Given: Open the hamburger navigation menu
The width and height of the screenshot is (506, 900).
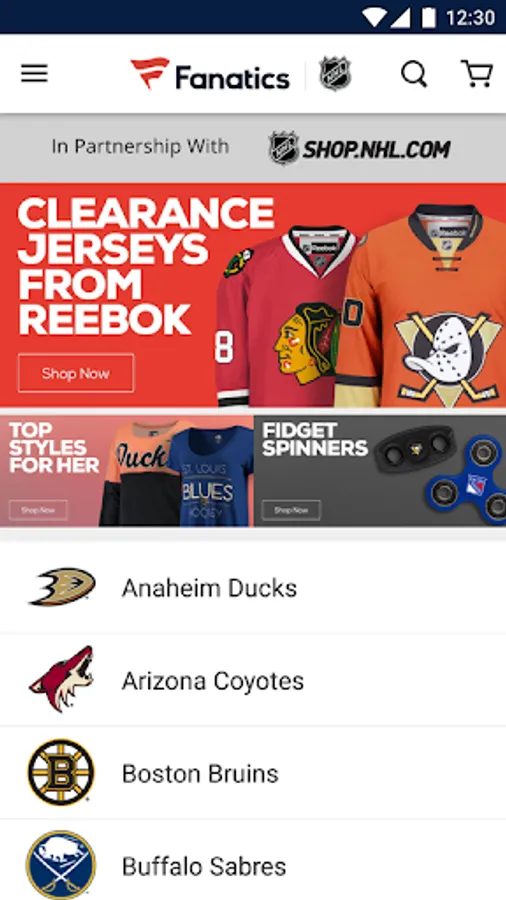Looking at the screenshot, I should tap(34, 74).
